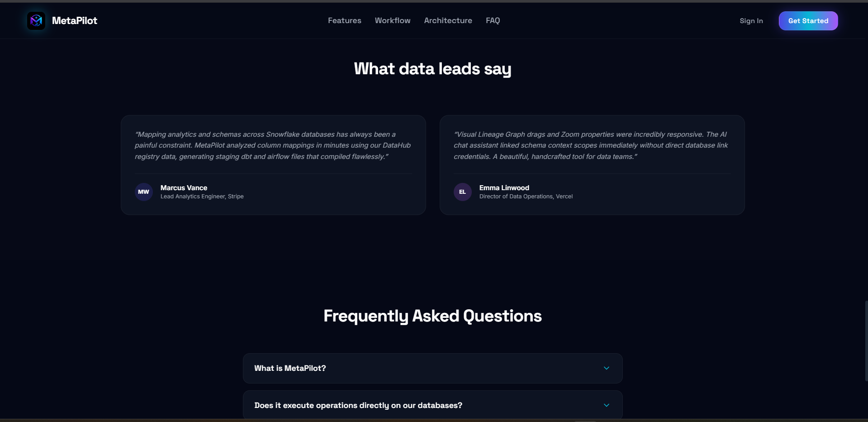The width and height of the screenshot is (868, 422).
Task: Click the EL avatar for Emma Linwood
Action: 462,192
